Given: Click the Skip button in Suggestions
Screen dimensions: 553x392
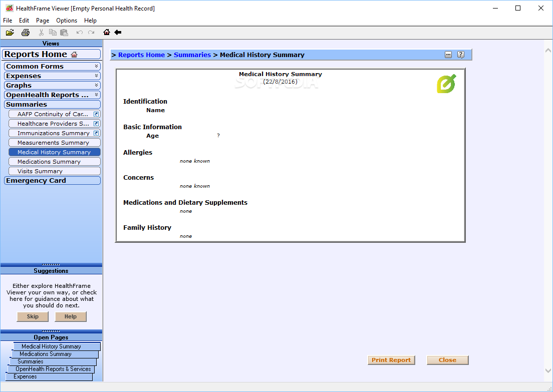Looking at the screenshot, I should (x=33, y=316).
